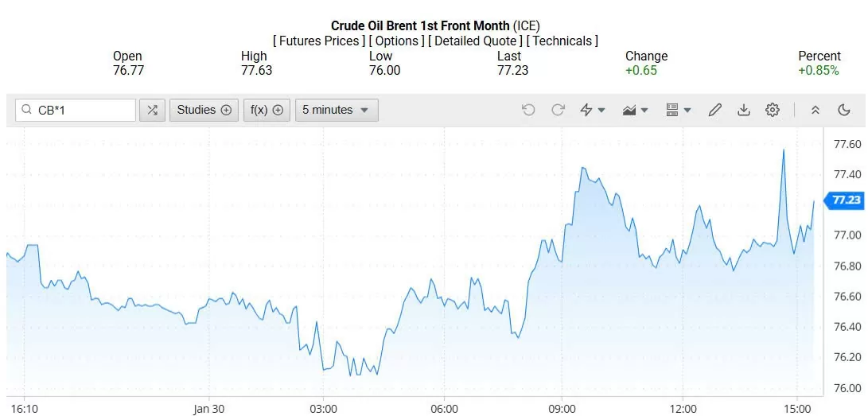Image resolution: width=868 pixels, height=416 pixels.
Task: Open the chart events lightning dropdown
Action: click(592, 110)
